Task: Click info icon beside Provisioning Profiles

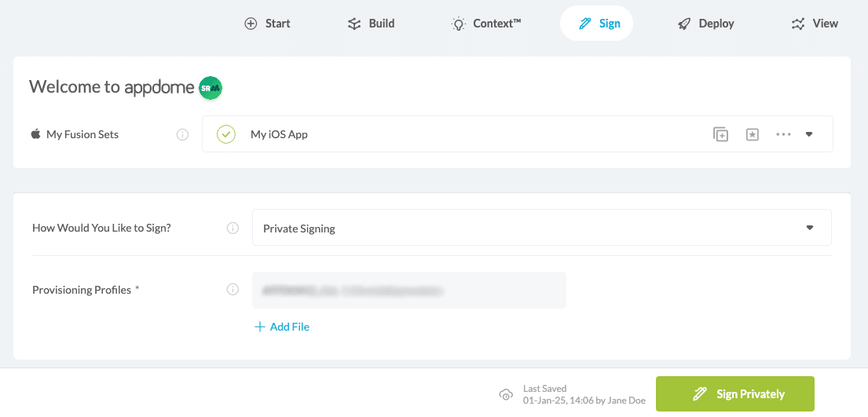Action: pos(233,290)
